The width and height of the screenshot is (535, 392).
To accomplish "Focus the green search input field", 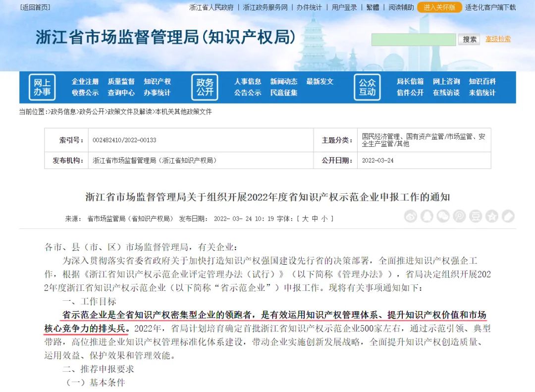I will click(x=413, y=40).
